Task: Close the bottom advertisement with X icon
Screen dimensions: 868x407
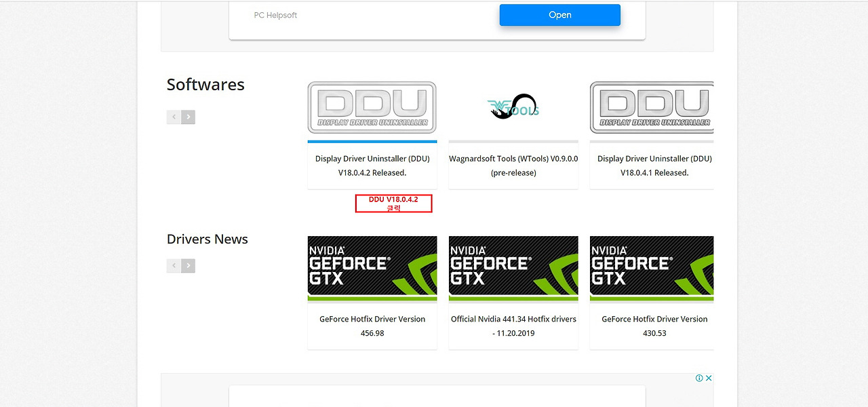Action: click(x=709, y=378)
